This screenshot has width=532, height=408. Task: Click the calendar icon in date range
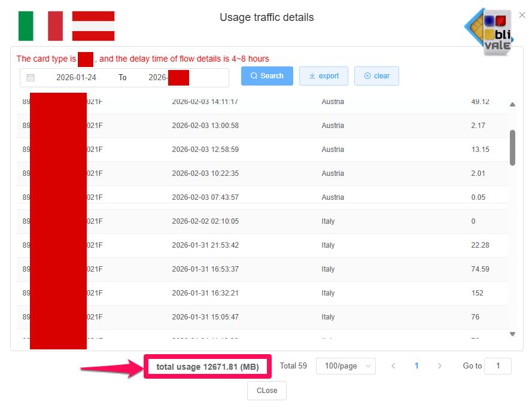pyautogui.click(x=31, y=78)
